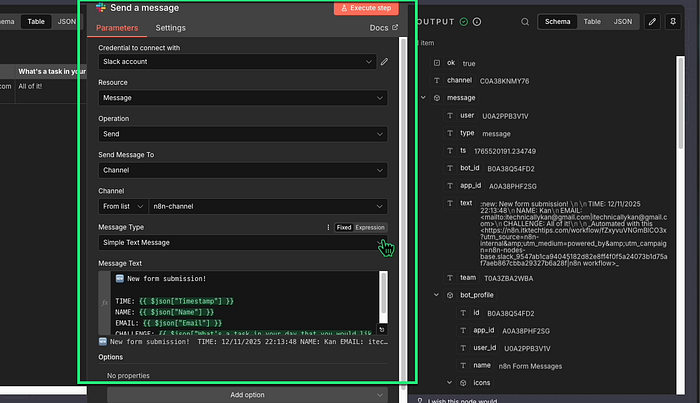The height and width of the screenshot is (403, 700).
Task: Open the Operation dropdown showing Send
Action: pos(243,134)
